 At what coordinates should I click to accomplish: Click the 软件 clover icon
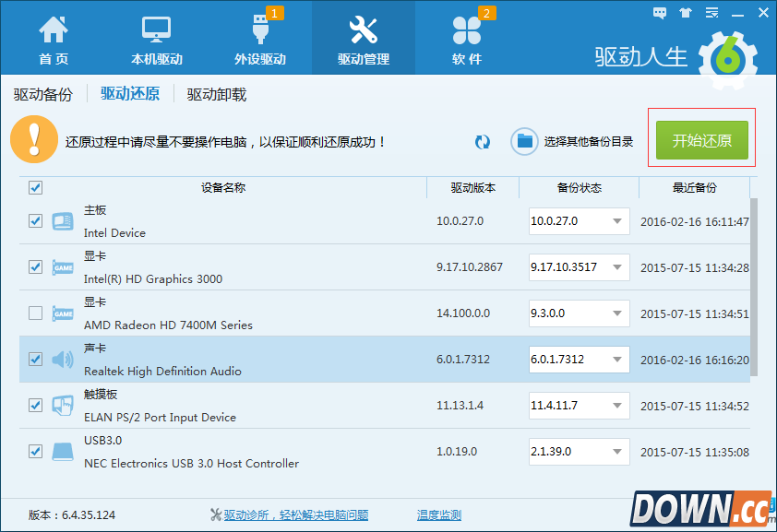point(467,31)
